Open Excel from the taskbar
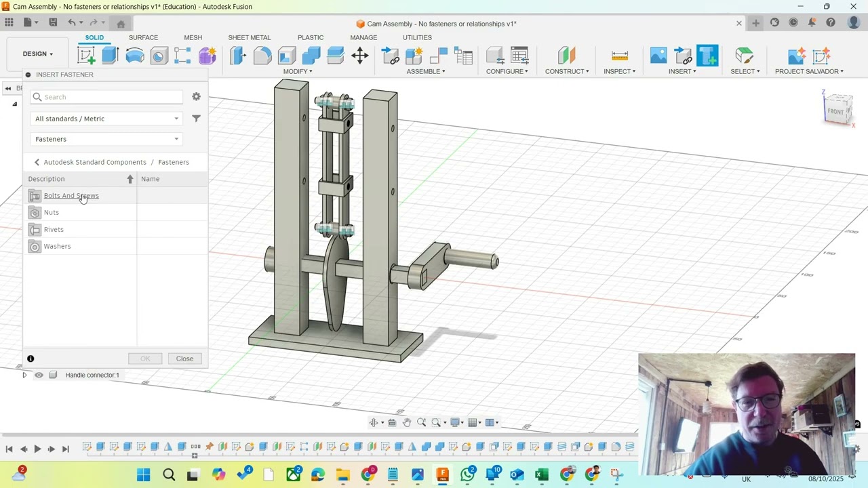Image resolution: width=868 pixels, height=488 pixels. [x=541, y=474]
